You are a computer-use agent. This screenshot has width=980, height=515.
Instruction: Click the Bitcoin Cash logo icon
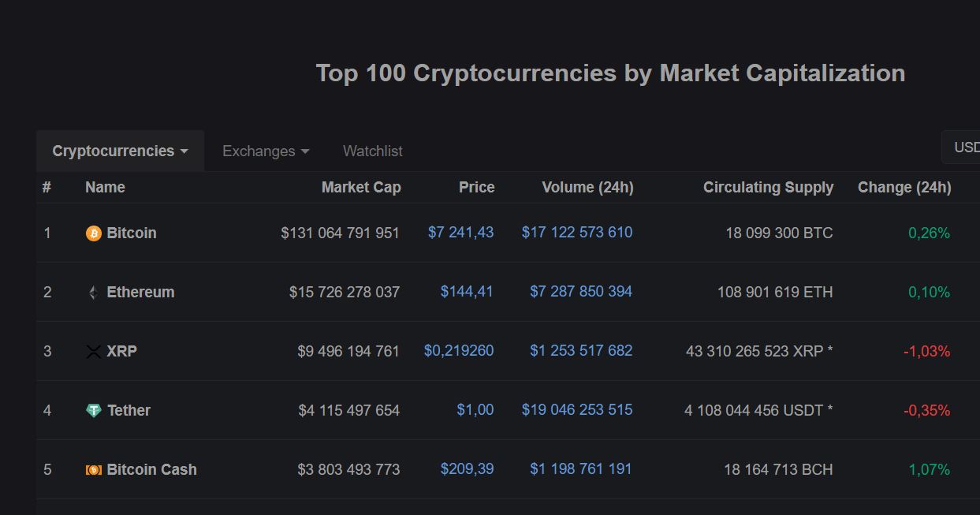click(94, 470)
